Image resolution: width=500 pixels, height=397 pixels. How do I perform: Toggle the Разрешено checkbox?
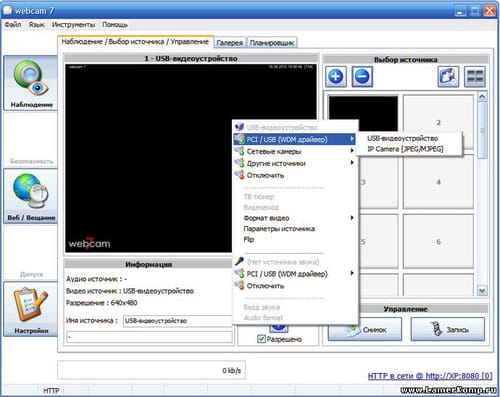261,339
